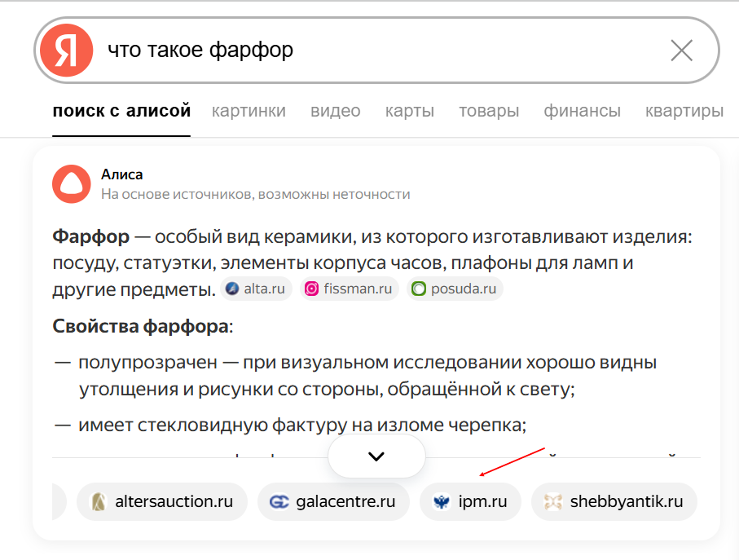Click the Алиса name heading
Screen dimensions: 739x560
pos(121,174)
